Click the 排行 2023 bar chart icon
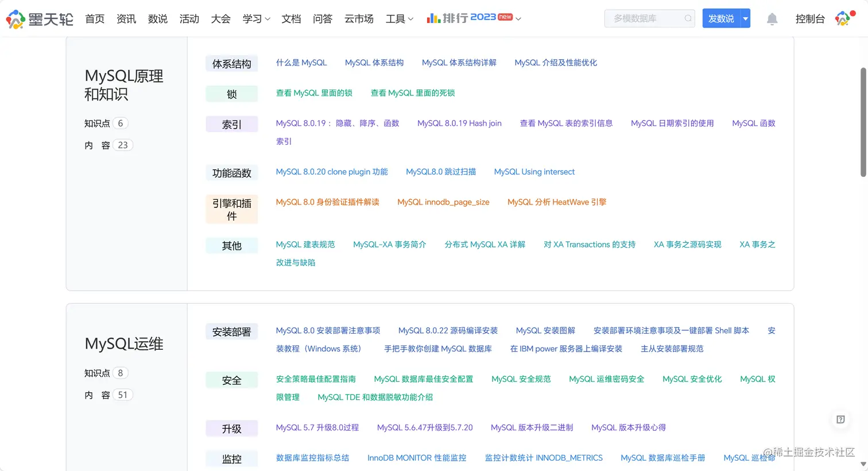Screen dimensions: 868x471 tap(433, 18)
